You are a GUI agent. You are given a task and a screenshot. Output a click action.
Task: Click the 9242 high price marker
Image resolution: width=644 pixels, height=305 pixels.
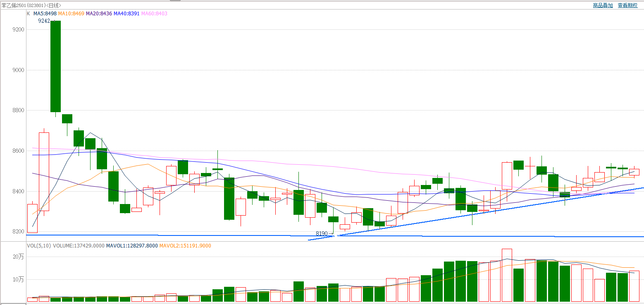(x=44, y=21)
